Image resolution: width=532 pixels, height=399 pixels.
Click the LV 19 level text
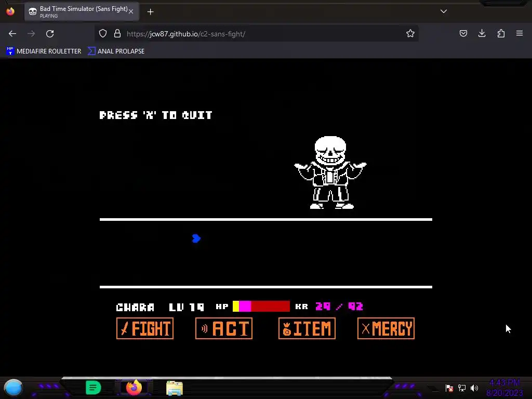(x=187, y=307)
